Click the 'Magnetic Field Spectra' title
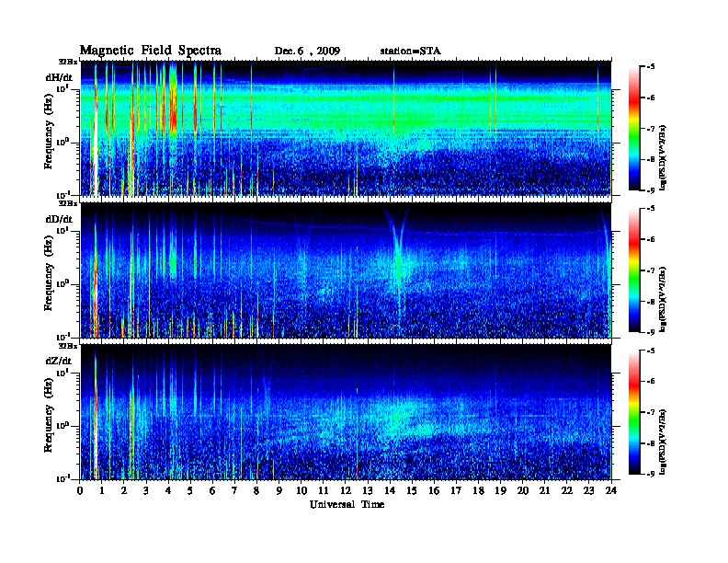This screenshot has width=728, height=563. 151,51
